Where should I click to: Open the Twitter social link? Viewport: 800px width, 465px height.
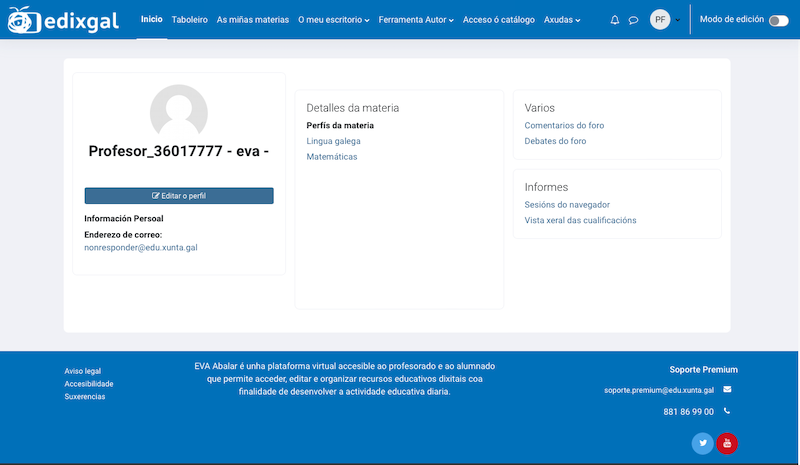703,443
